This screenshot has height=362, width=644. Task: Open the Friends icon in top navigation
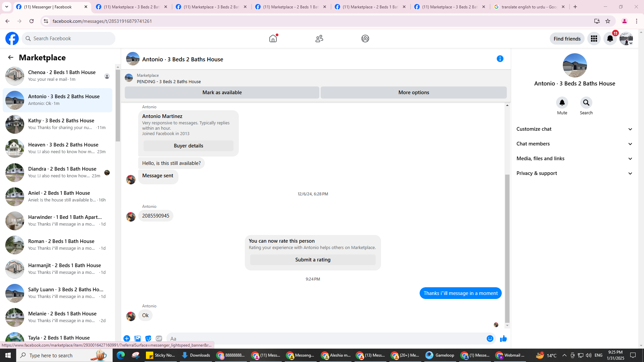pyautogui.click(x=319, y=39)
